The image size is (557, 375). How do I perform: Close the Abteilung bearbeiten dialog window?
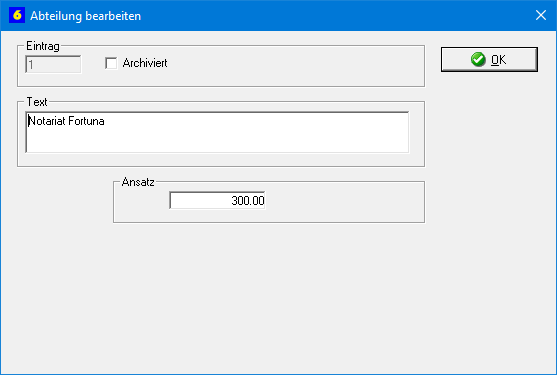click(x=541, y=15)
